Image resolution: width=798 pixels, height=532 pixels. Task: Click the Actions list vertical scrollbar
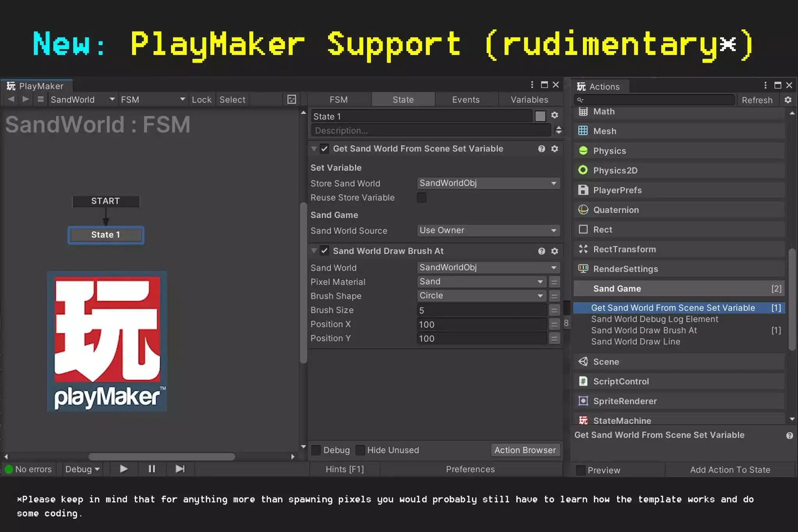[792, 300]
